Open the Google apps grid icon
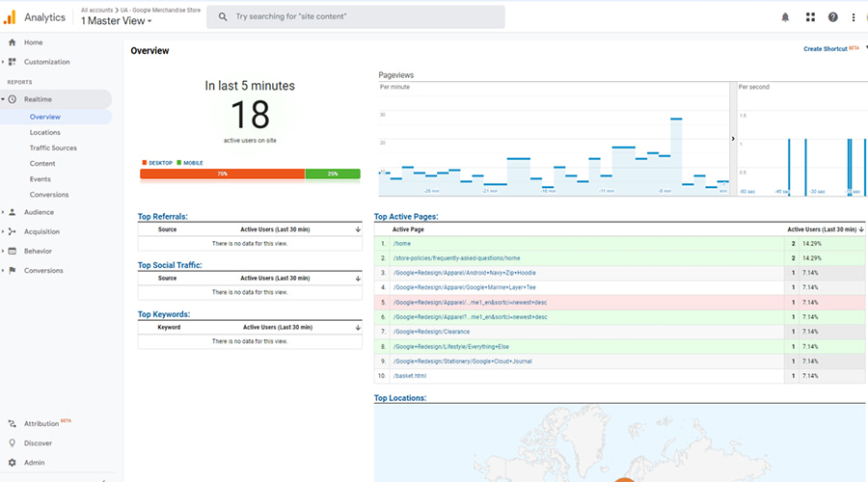The image size is (868, 482). pyautogui.click(x=810, y=17)
